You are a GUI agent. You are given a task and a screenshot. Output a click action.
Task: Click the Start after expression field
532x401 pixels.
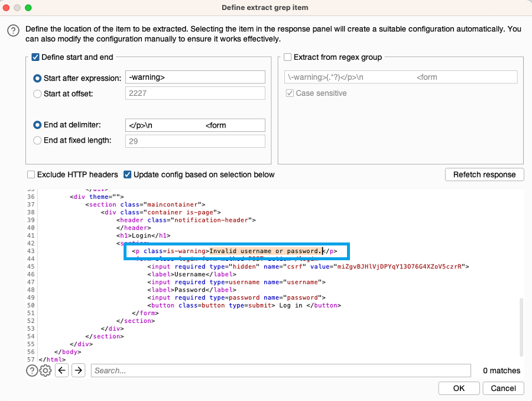195,77
